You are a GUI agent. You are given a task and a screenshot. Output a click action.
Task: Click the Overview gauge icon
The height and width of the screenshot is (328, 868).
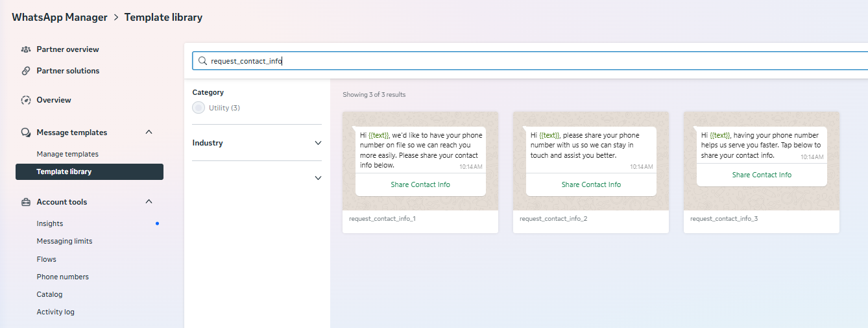click(x=26, y=100)
